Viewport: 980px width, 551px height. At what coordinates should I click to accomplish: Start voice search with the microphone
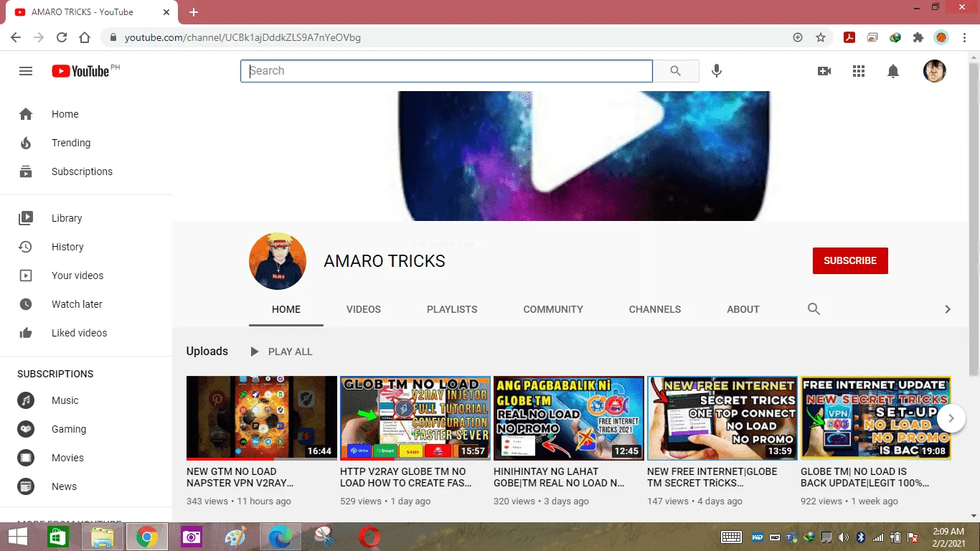(716, 71)
